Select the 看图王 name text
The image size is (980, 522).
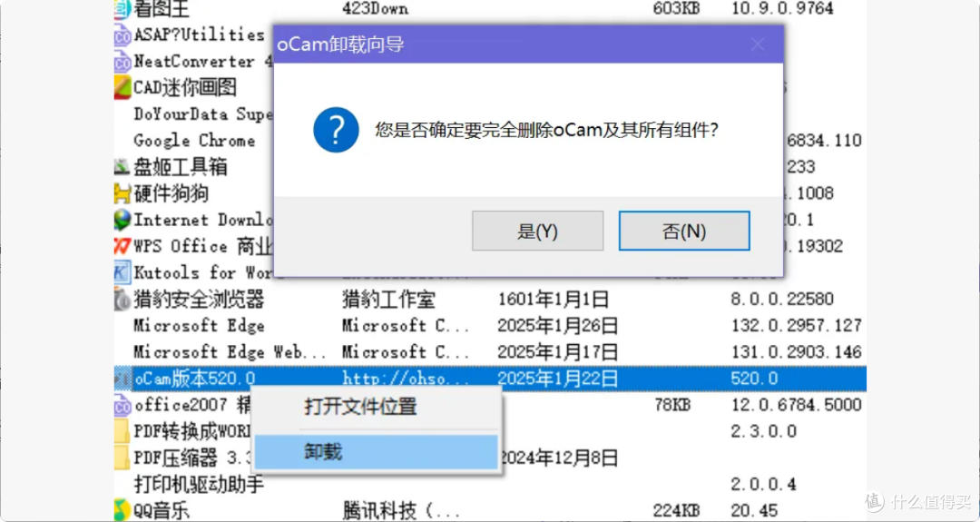point(162,9)
